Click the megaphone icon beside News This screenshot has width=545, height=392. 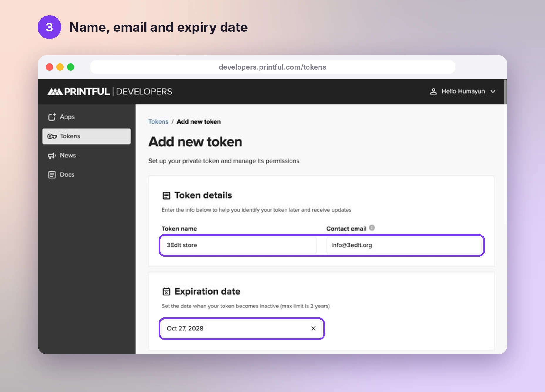pos(52,156)
